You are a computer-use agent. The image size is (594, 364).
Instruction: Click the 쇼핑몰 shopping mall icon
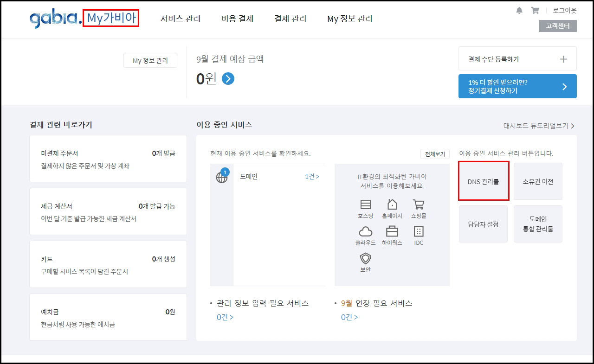click(x=419, y=204)
